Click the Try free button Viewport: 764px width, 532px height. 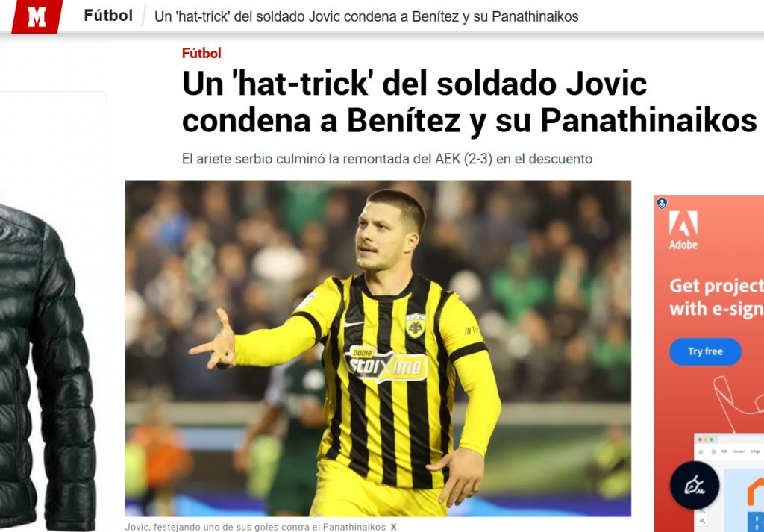[x=705, y=351]
